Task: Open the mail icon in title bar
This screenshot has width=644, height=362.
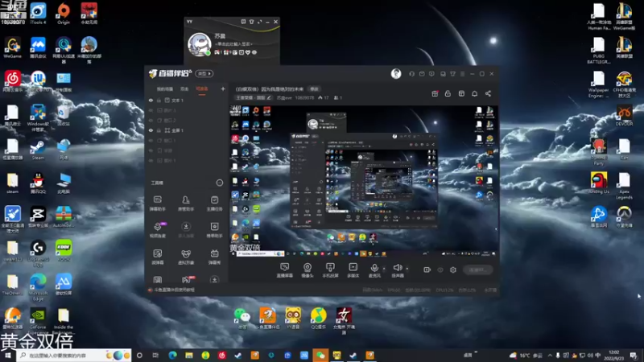Action: click(422, 74)
